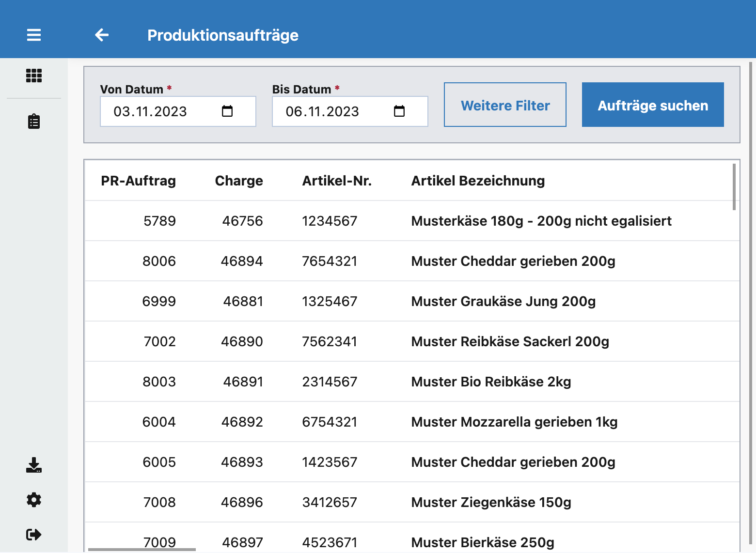
Task: Go back with the arrow icon
Action: coord(102,35)
